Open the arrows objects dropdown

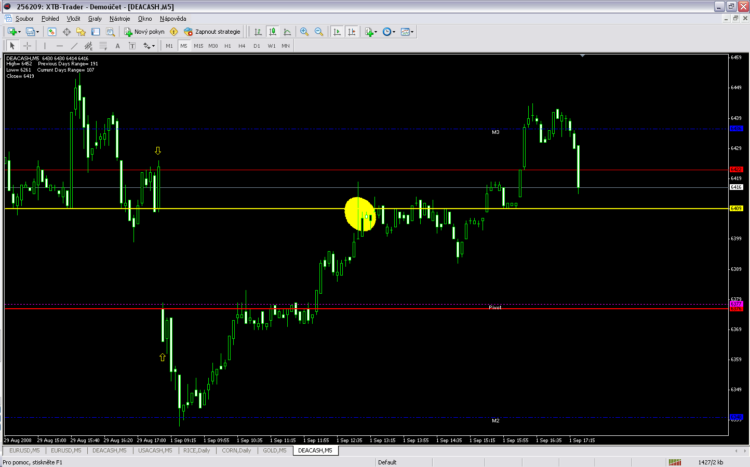click(x=153, y=46)
